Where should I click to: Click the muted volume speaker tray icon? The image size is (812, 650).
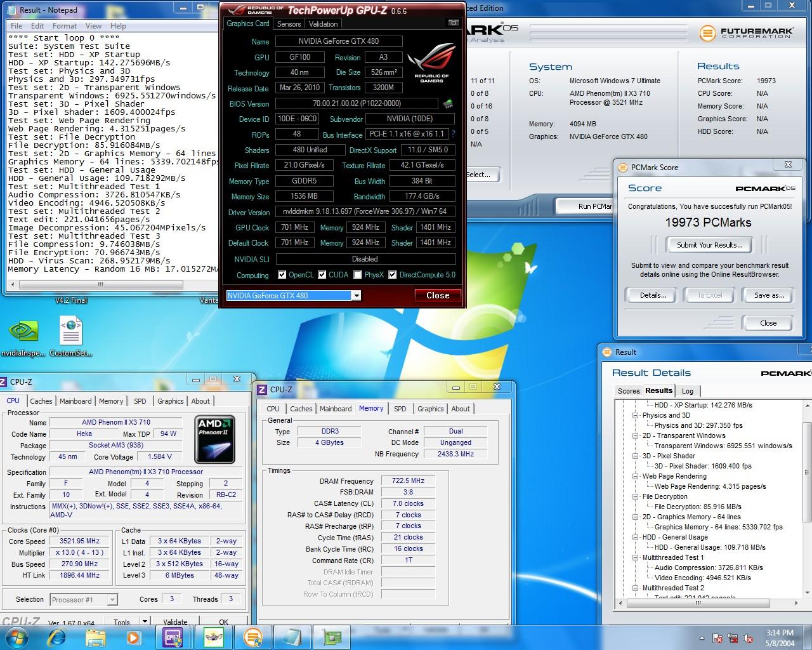[x=749, y=638]
